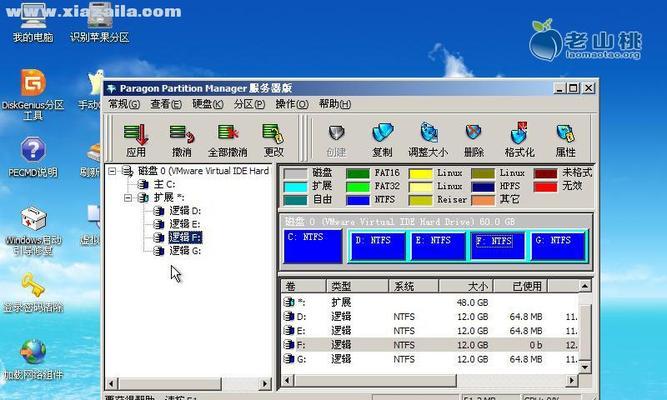The width and height of the screenshot is (667, 400).
Task: Open the 分区(P) menu
Action: tap(249, 104)
